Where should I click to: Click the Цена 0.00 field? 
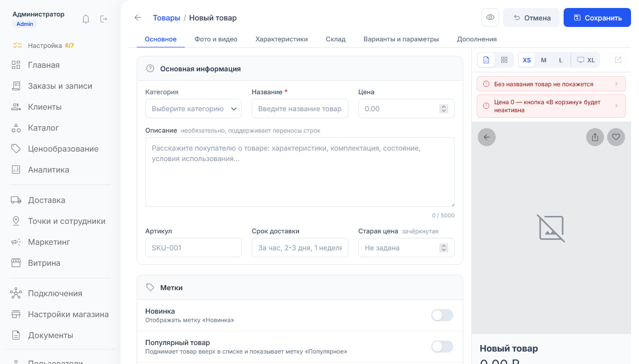pyautogui.click(x=406, y=109)
